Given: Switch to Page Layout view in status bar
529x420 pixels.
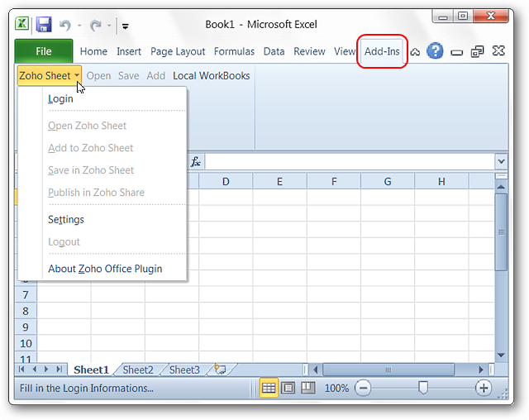Looking at the screenshot, I should click(288, 388).
